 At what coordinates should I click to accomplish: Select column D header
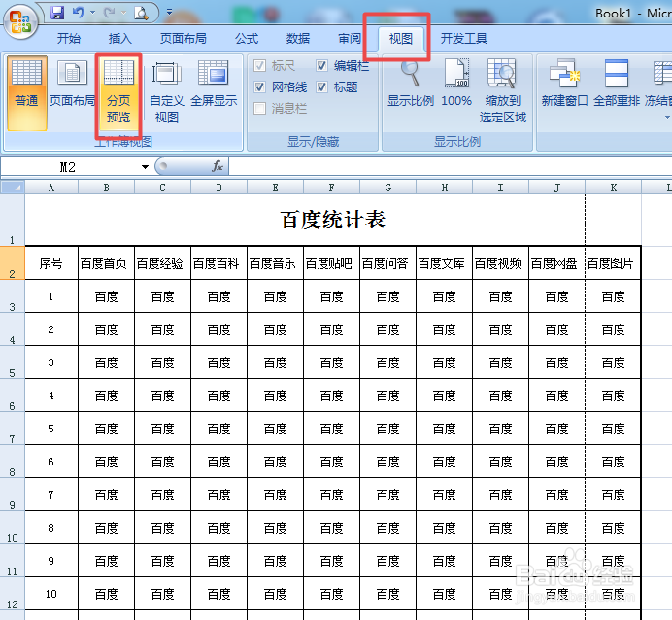(x=219, y=188)
